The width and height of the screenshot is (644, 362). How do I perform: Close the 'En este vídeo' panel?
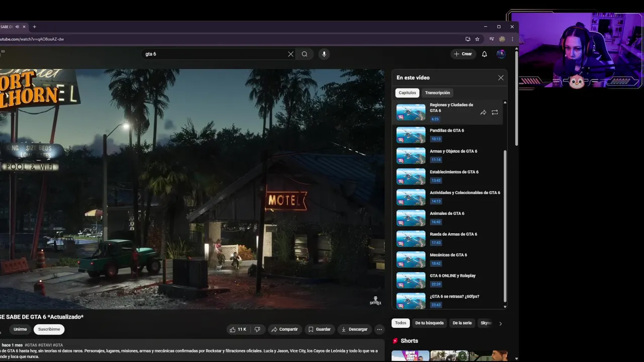tap(501, 77)
